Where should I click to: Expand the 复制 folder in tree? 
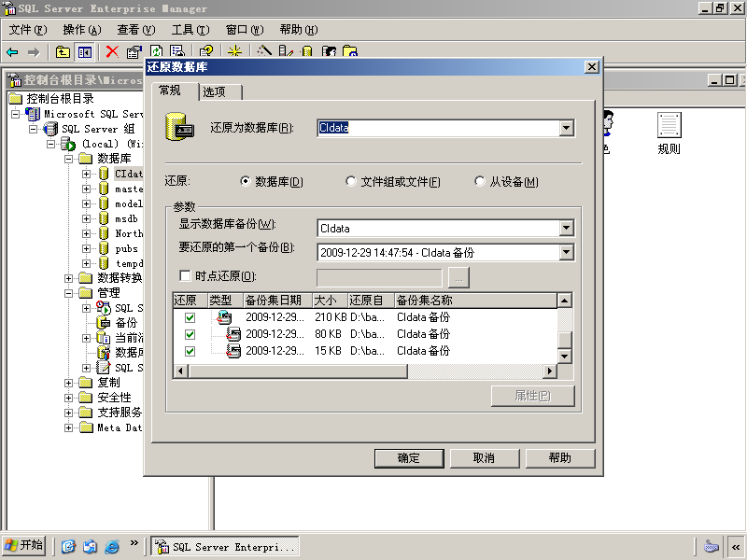click(x=68, y=383)
